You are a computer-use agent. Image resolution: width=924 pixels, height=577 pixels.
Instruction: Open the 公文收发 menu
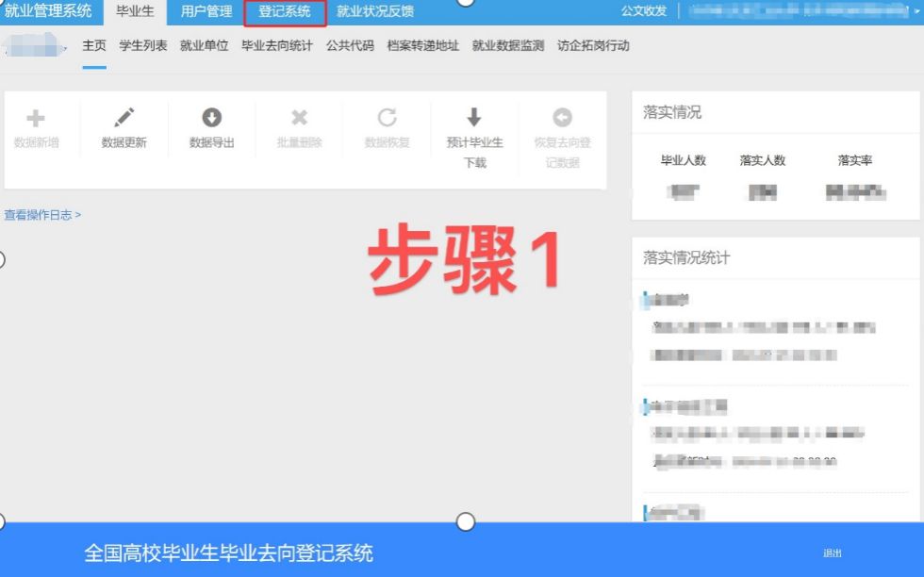[639, 12]
